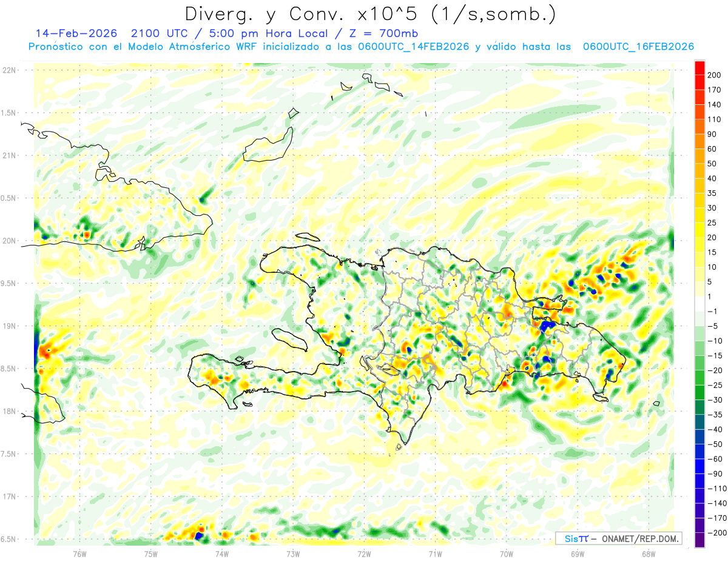Click the '70W' longitude axis label
Image resolution: width=728 pixels, height=562 pixels.
point(506,553)
